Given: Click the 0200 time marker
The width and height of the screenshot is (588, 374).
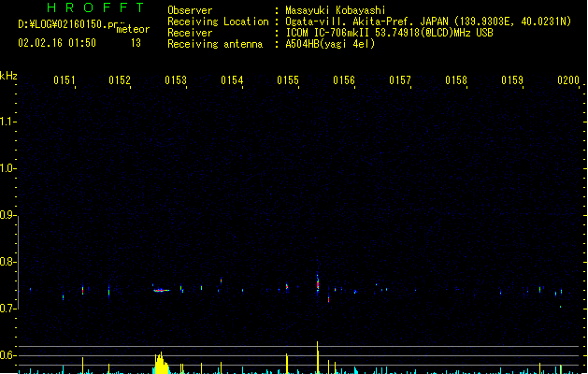Looking at the screenshot, I should point(568,80).
